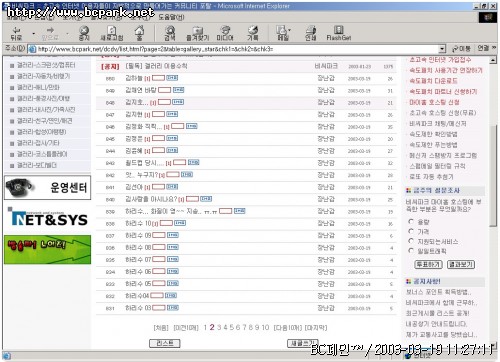Open the 마이홈 호스팅 신청 link
Screen dimensions: 500x362
[x=434, y=102]
